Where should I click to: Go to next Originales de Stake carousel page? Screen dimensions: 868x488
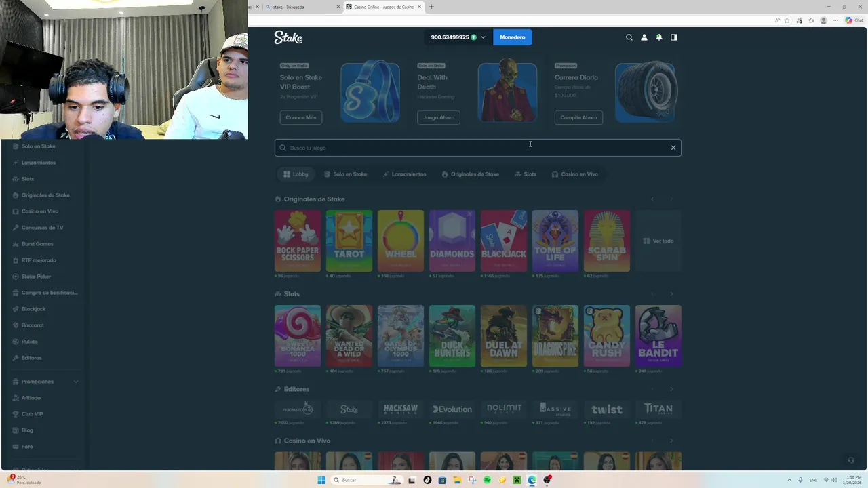(671, 199)
